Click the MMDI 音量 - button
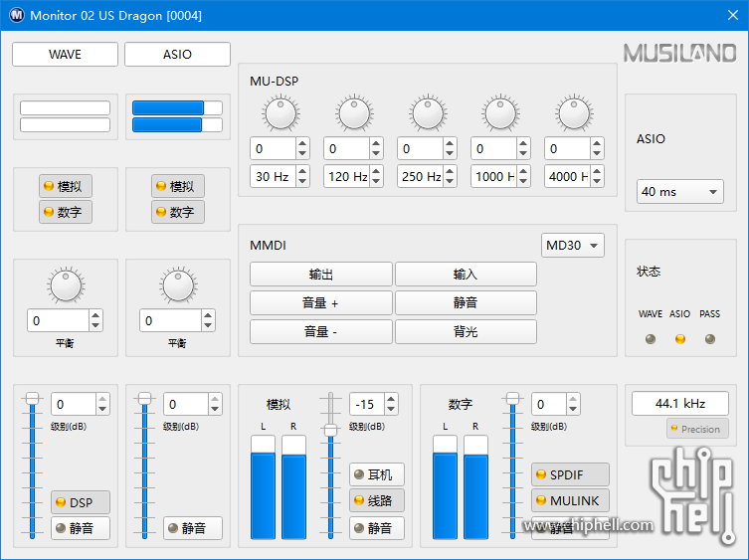Image resolution: width=749 pixels, height=560 pixels. [321, 331]
